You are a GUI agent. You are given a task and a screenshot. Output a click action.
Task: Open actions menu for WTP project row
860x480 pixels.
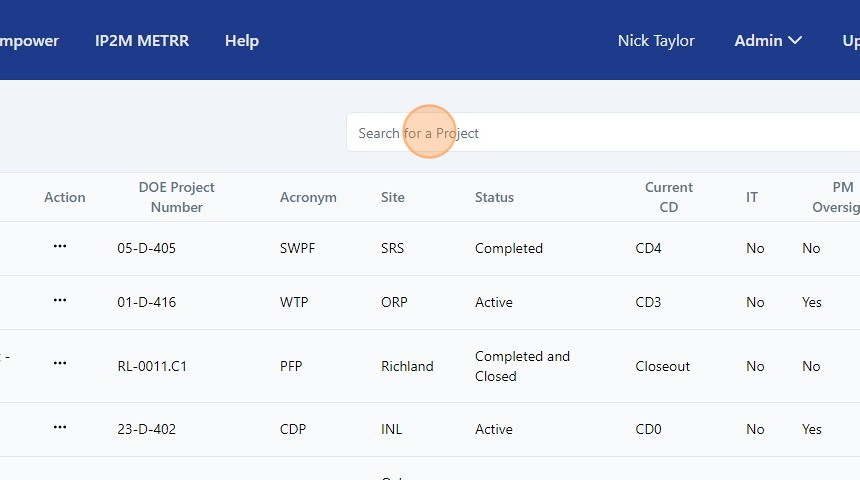(x=60, y=301)
